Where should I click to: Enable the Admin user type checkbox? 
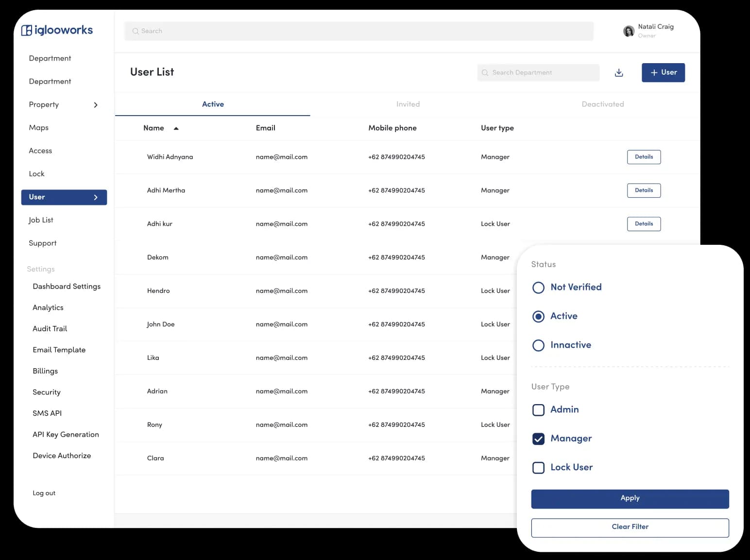pos(538,410)
